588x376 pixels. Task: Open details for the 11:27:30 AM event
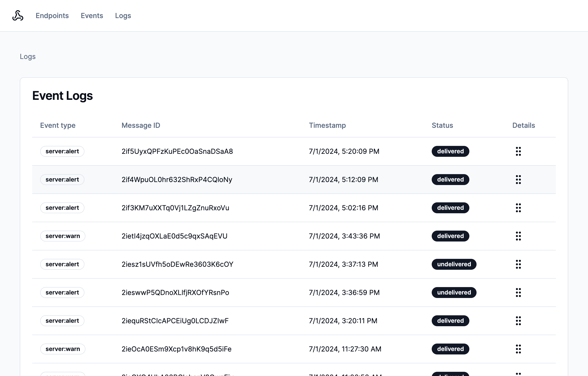pyautogui.click(x=518, y=349)
